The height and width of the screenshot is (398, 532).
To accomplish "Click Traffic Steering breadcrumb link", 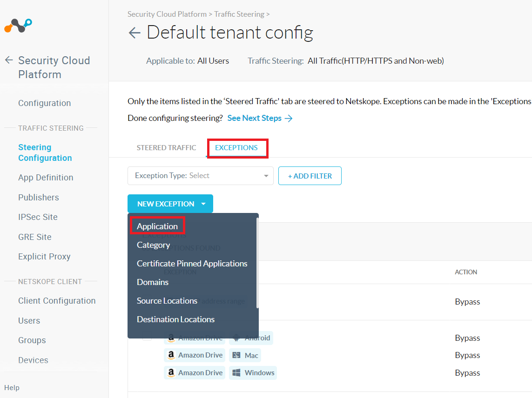I will pos(239,14).
